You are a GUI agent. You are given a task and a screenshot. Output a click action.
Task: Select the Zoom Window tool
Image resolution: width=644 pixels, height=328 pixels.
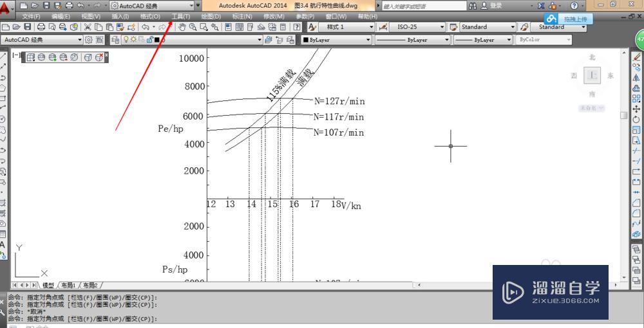pyautogui.click(x=204, y=27)
